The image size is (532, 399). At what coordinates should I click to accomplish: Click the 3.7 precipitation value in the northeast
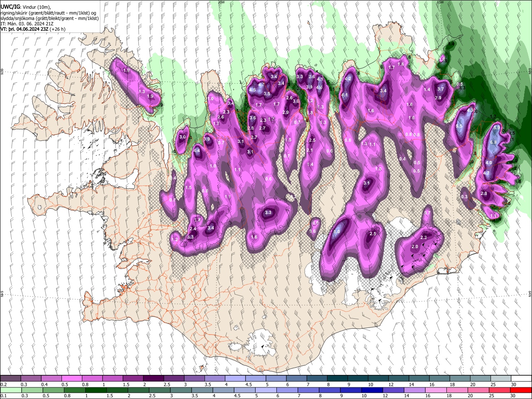coord(441,89)
